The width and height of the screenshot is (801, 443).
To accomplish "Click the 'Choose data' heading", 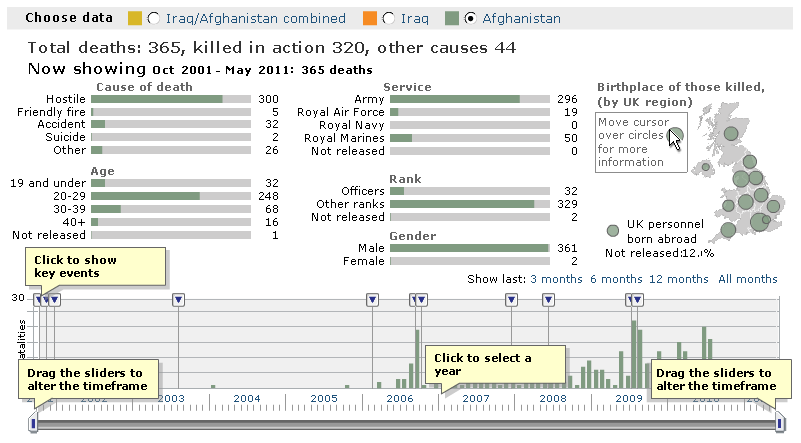I will click(x=69, y=18).
